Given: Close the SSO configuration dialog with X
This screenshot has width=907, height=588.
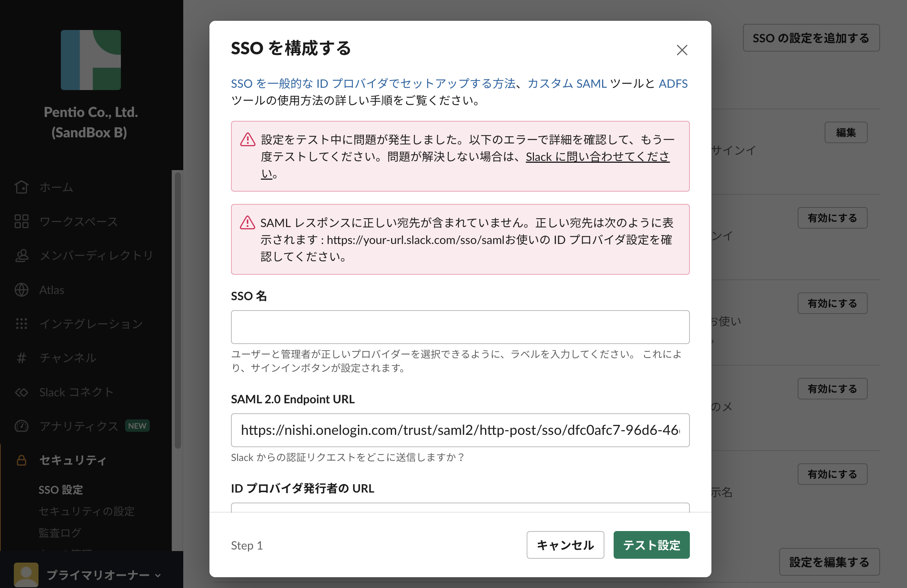Looking at the screenshot, I should (x=682, y=50).
